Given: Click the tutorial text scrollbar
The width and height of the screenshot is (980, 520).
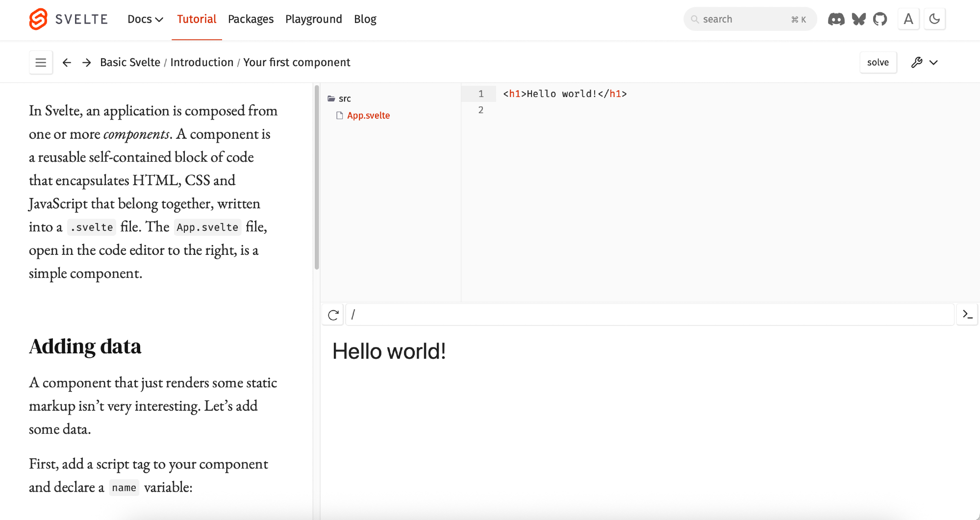Looking at the screenshot, I should pos(317,176).
